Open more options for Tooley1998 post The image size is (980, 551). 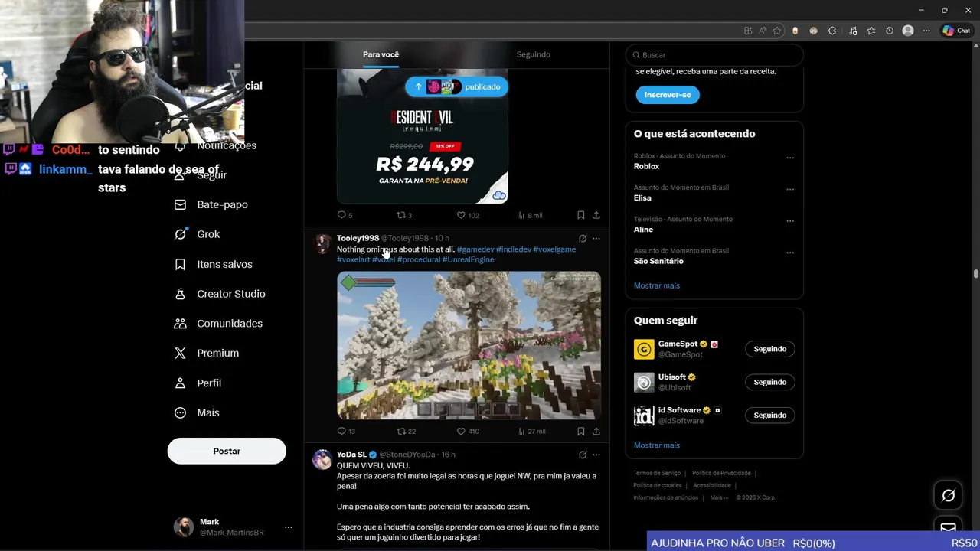coord(596,238)
